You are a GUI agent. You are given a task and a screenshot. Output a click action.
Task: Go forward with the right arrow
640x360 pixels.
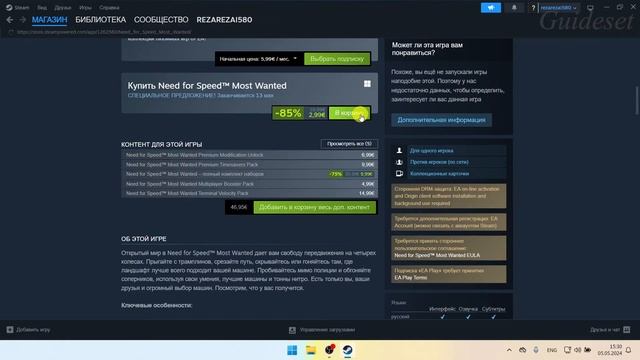pyautogui.click(x=22, y=20)
